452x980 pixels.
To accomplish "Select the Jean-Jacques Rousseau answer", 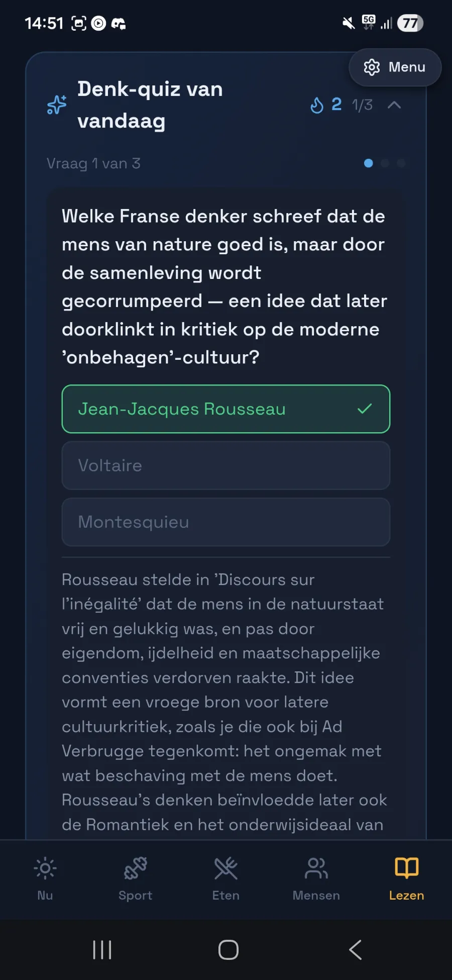I will tap(226, 409).
